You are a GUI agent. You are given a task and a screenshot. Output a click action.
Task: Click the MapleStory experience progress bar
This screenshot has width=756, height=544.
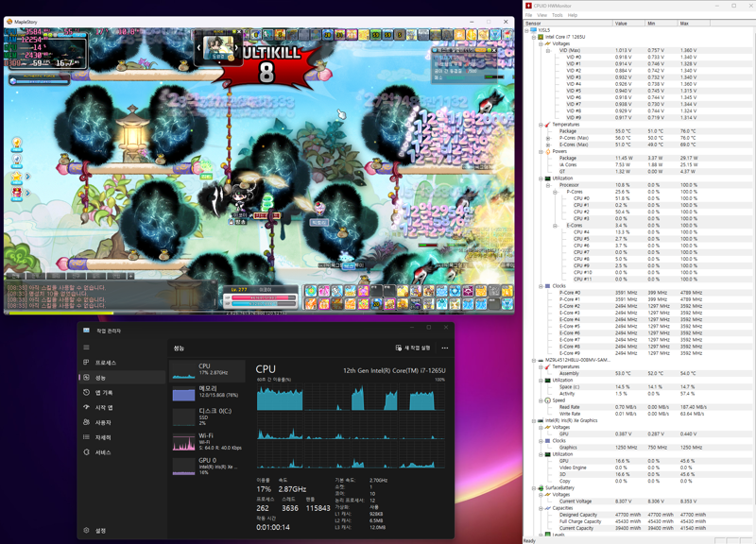click(259, 314)
